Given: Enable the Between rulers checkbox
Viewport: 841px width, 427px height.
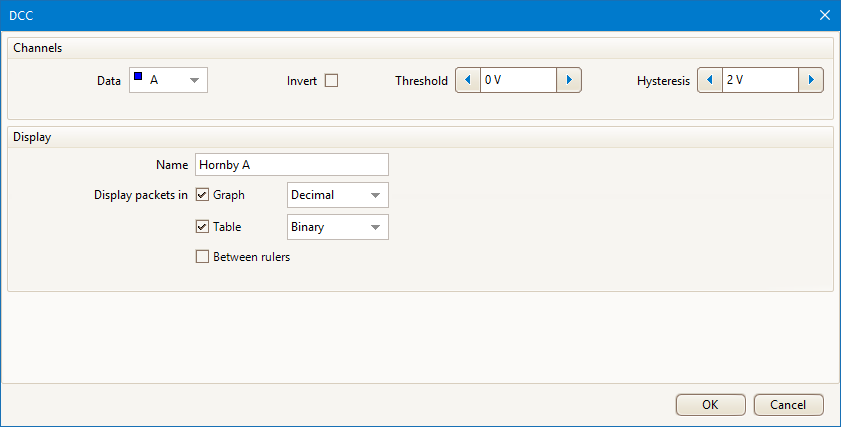Looking at the screenshot, I should point(203,257).
